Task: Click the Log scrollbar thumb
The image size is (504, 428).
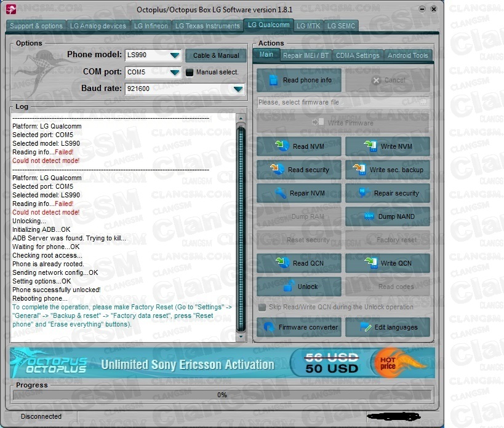Action: click(x=241, y=229)
